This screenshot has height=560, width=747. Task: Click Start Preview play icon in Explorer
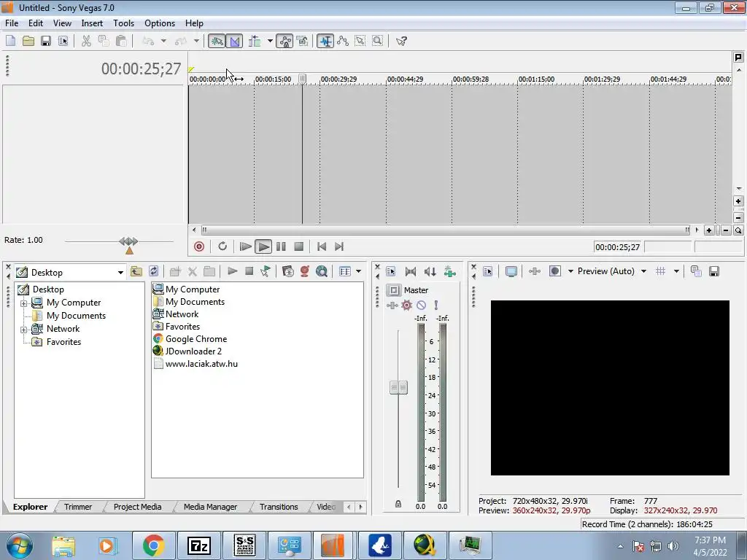[232, 271]
